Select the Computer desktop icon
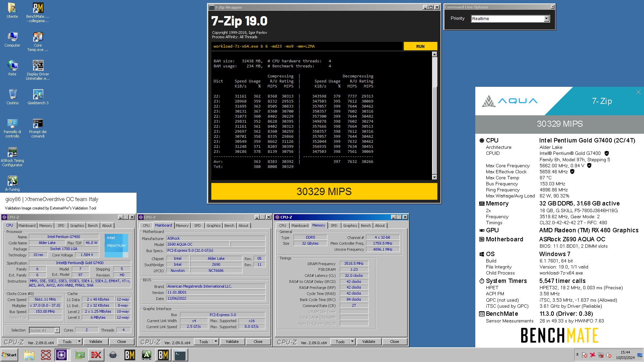Viewport: 644px width, 362px height. [12, 39]
